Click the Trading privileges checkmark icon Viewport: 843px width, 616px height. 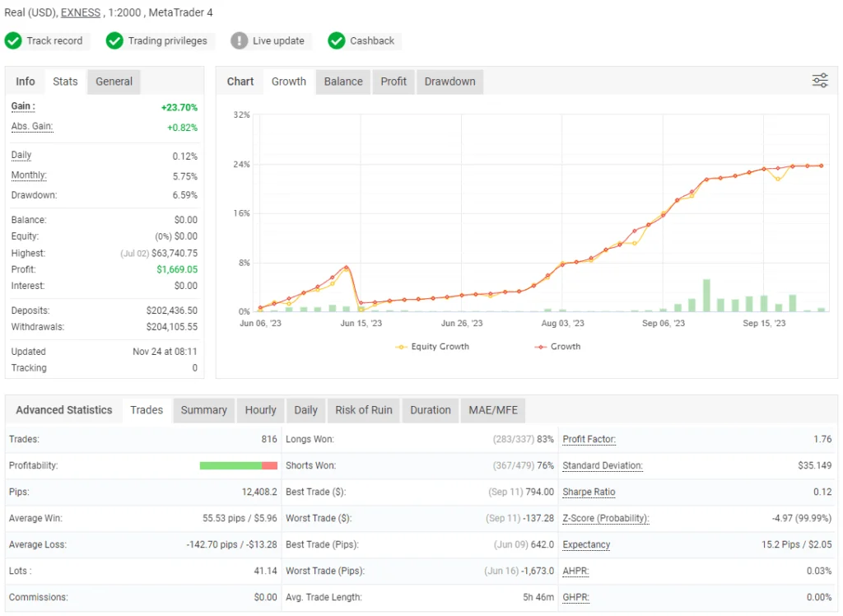pos(114,40)
